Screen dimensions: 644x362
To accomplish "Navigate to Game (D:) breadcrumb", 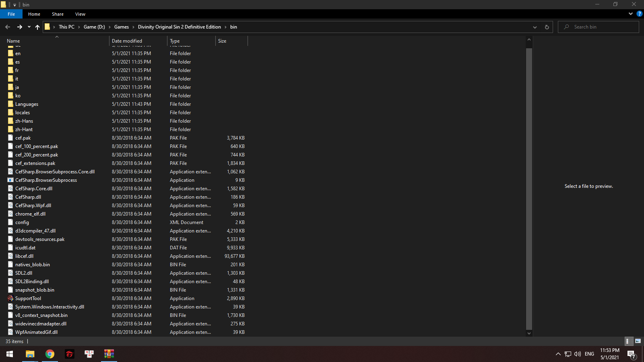I will pyautogui.click(x=94, y=27).
